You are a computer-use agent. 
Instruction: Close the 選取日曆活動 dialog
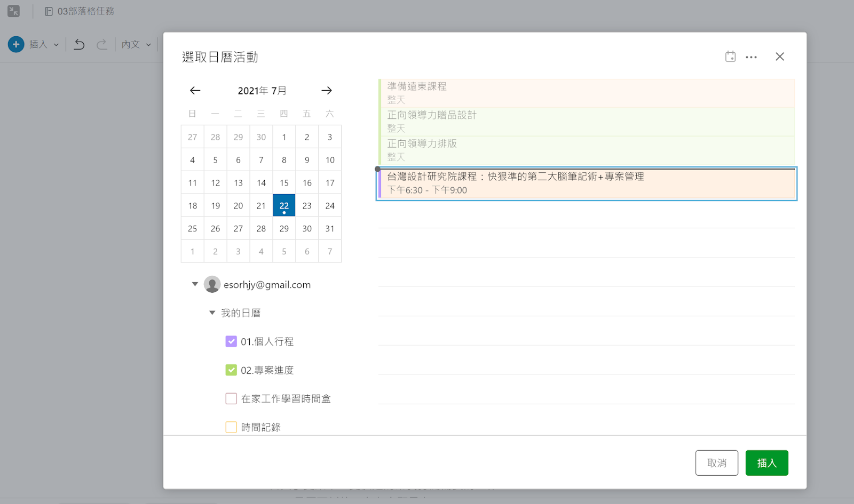click(780, 57)
